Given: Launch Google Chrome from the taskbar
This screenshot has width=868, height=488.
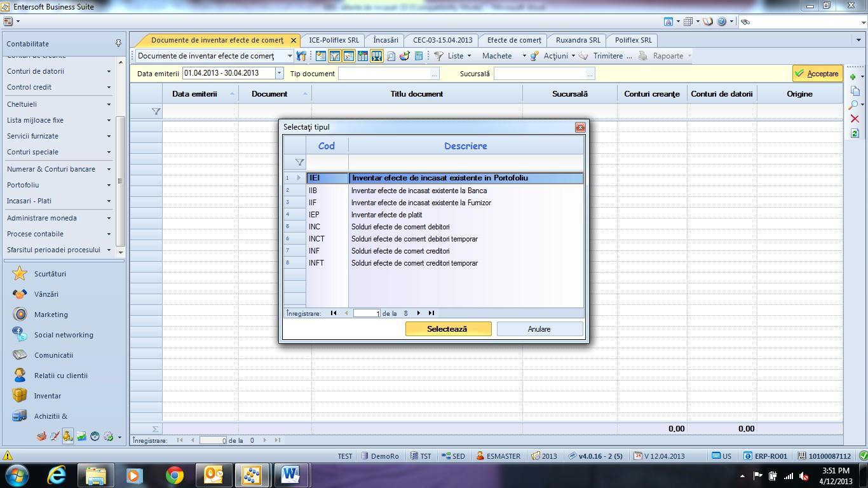Looking at the screenshot, I should 174,475.
